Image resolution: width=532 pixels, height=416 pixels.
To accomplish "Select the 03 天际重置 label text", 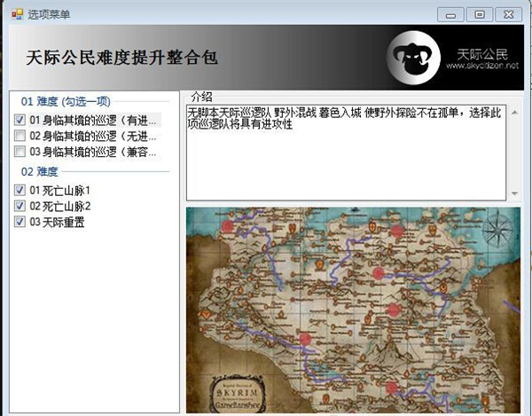I will tap(57, 223).
